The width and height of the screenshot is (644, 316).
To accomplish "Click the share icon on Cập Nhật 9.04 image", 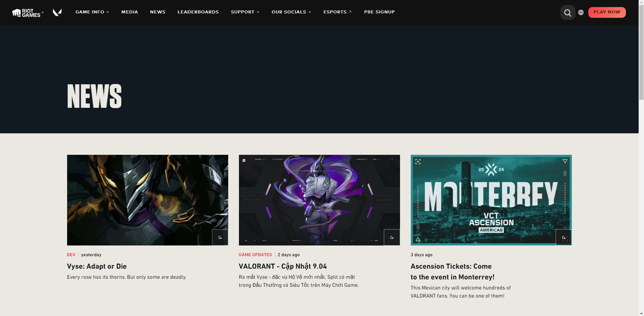I will (x=392, y=237).
